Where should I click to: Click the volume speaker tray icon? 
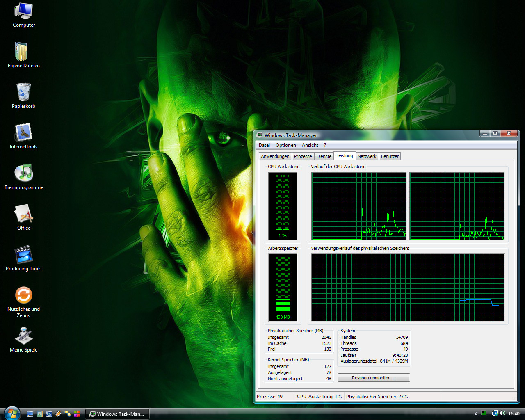pos(502,413)
